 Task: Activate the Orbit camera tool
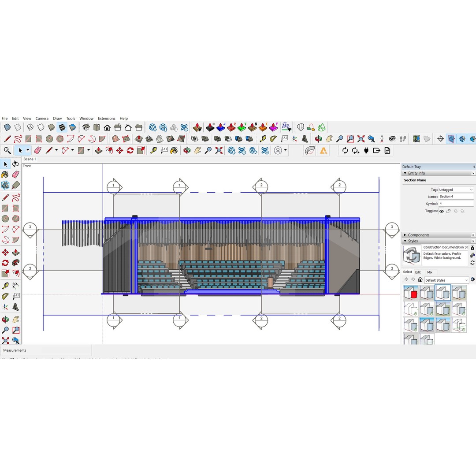15,164
